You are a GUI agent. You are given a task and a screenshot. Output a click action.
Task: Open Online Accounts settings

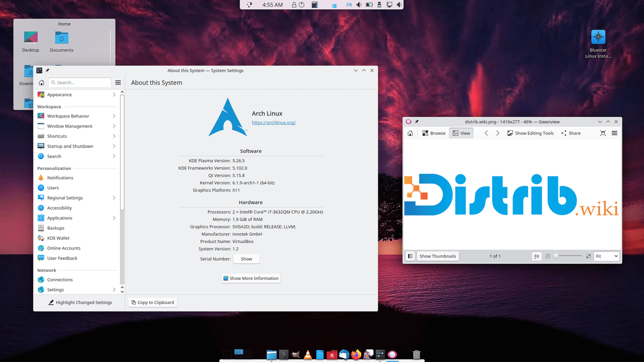[77, 248]
